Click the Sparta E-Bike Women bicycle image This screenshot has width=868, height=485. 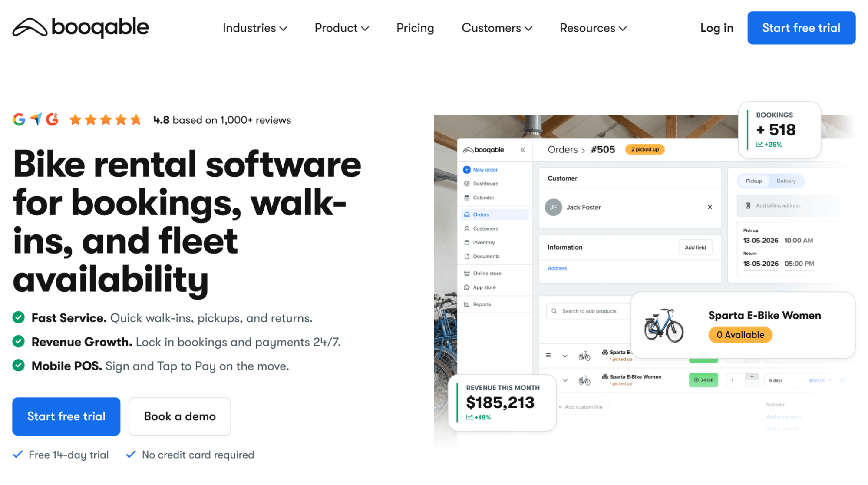point(664,325)
